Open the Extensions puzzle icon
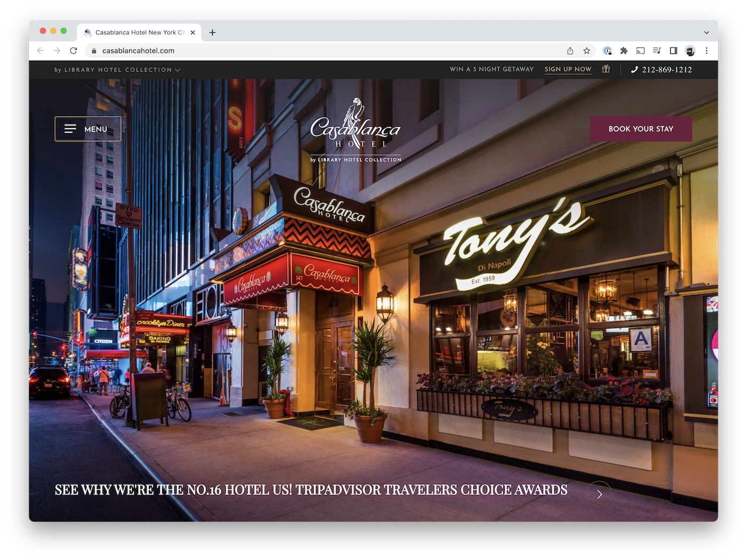Screen dimensions: 747x560 coord(624,51)
